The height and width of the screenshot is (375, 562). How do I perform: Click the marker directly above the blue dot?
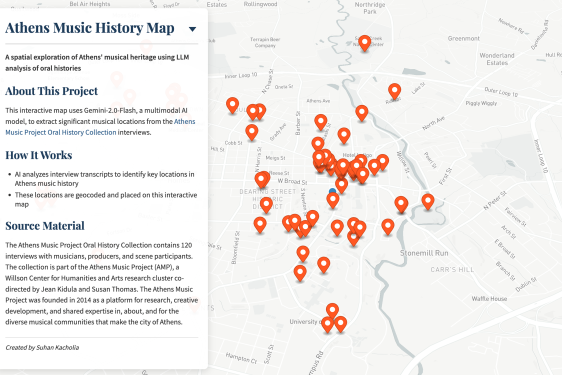[x=341, y=186]
